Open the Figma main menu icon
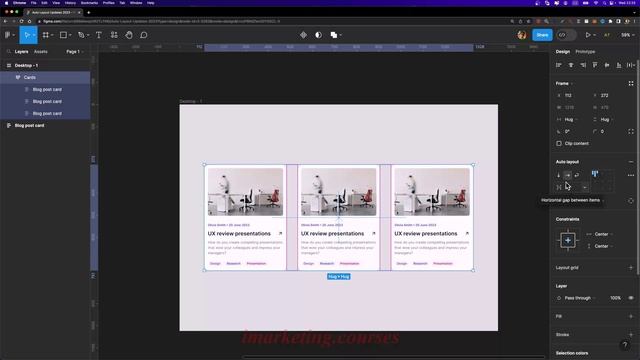 tap(8, 35)
